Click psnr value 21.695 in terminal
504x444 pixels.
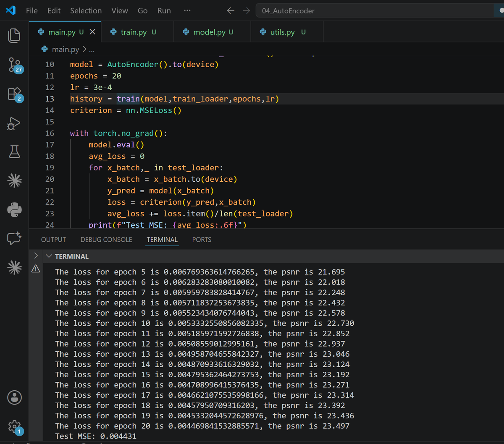coord(331,272)
